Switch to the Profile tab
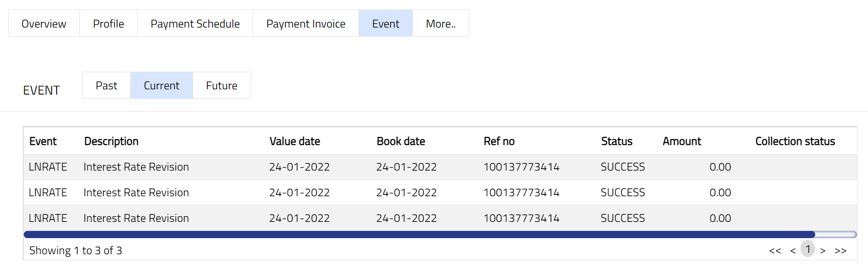Screen dimensions: 868x268 pos(108,24)
